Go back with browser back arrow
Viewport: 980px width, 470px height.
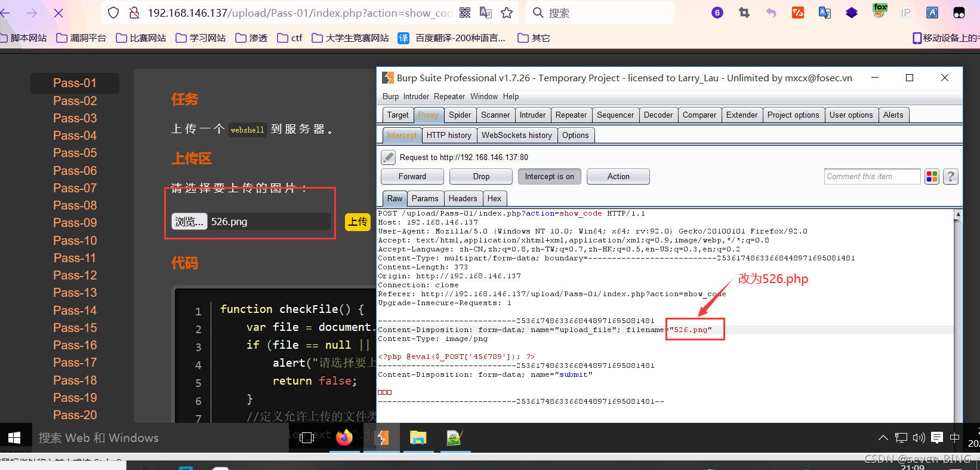pyautogui.click(x=5, y=13)
